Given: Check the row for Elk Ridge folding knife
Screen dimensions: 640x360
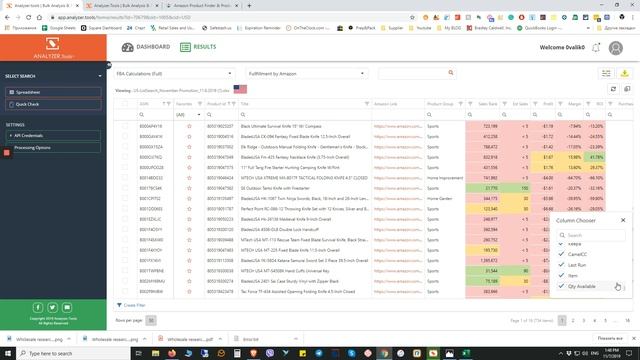Looking at the screenshot, I should pos(125,147).
